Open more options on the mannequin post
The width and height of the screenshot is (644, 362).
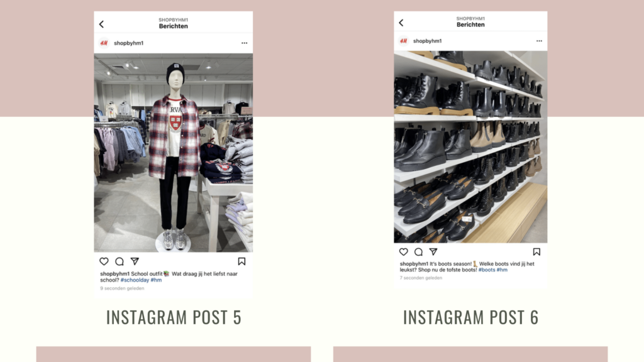coord(245,43)
